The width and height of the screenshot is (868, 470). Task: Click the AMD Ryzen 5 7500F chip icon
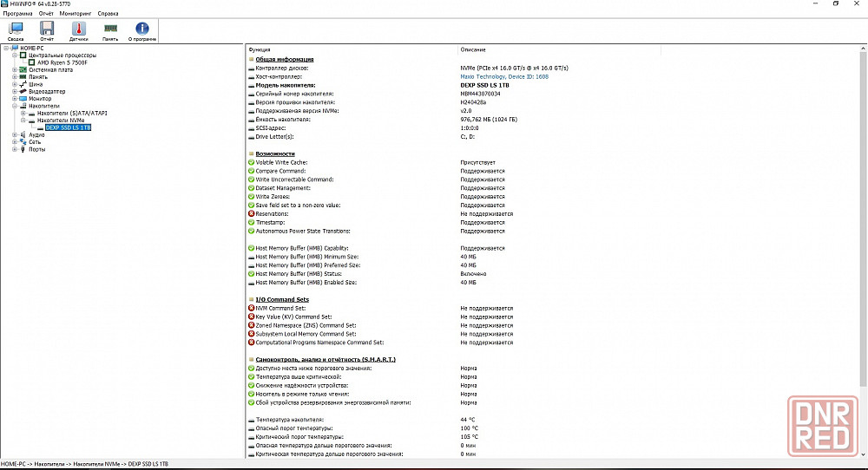pos(31,62)
